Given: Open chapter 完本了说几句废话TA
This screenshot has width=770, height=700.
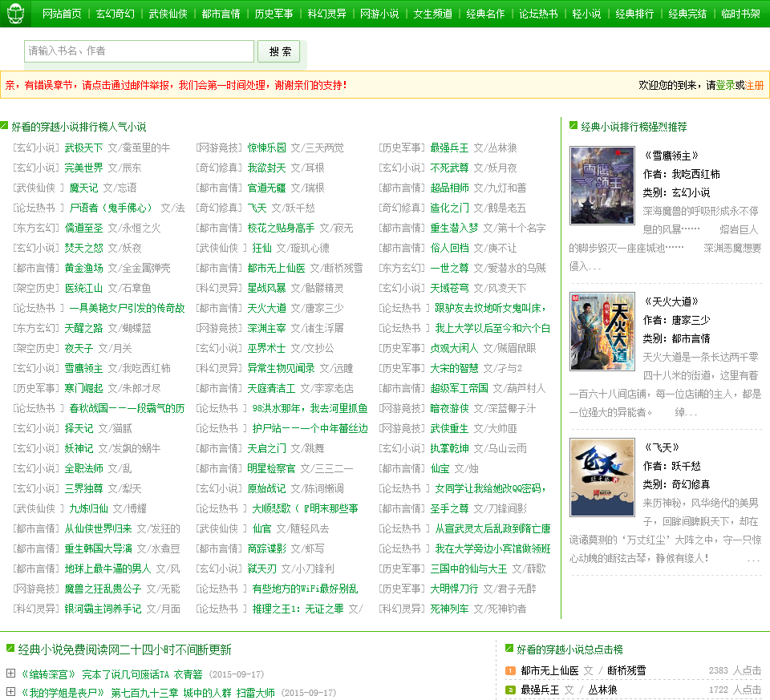Looking at the screenshot, I should click(126, 674).
